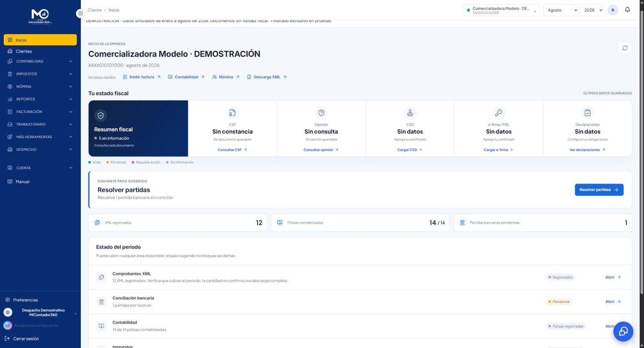The width and height of the screenshot is (644, 348).
Task: Expand the IMPUESTOS sidebar section
Action: pyautogui.click(x=40, y=74)
